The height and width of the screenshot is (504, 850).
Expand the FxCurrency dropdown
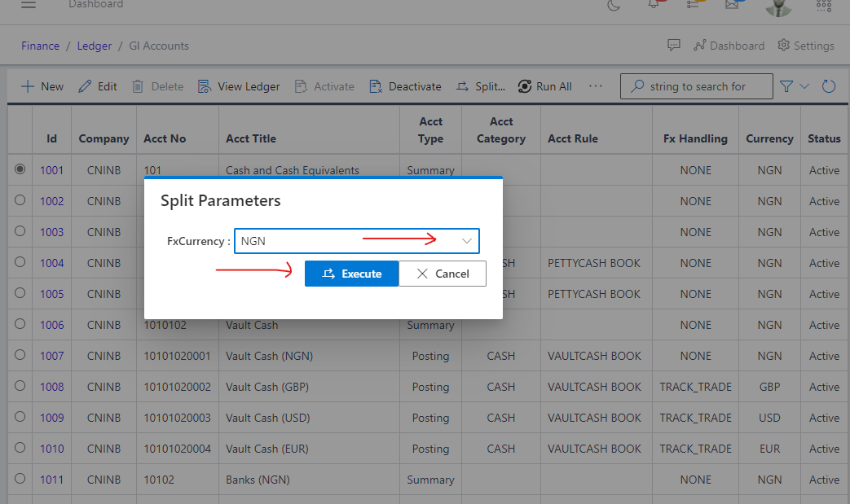[x=467, y=241]
